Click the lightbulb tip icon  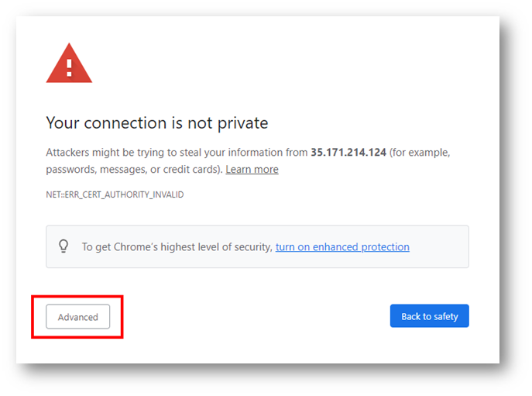[x=63, y=246]
